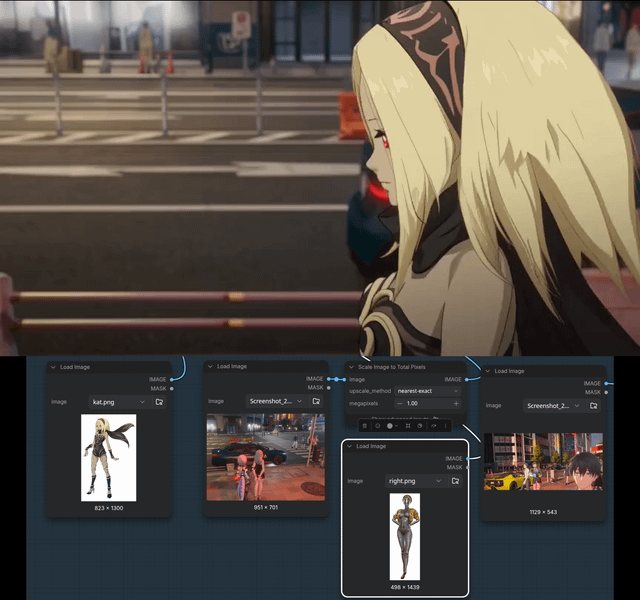Viewport: 640px width, 600px height.
Task: Click the IMAGE output socket of Scale Image node
Action: tap(467, 380)
